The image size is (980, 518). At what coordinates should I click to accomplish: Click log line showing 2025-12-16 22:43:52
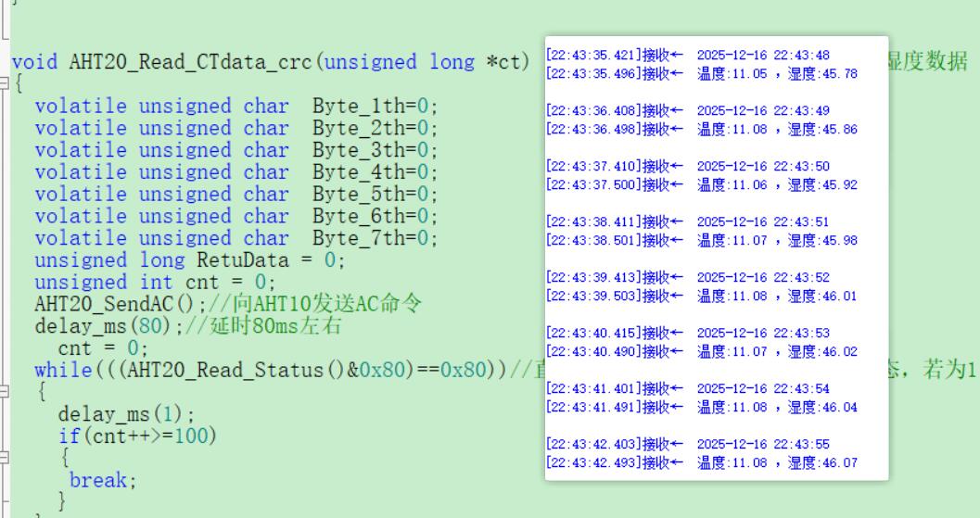point(688,277)
